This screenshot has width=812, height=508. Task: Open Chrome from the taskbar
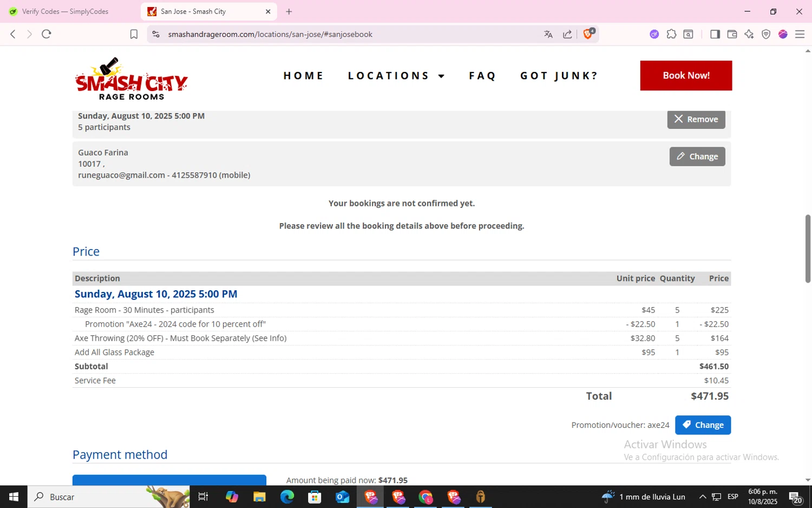click(x=425, y=497)
